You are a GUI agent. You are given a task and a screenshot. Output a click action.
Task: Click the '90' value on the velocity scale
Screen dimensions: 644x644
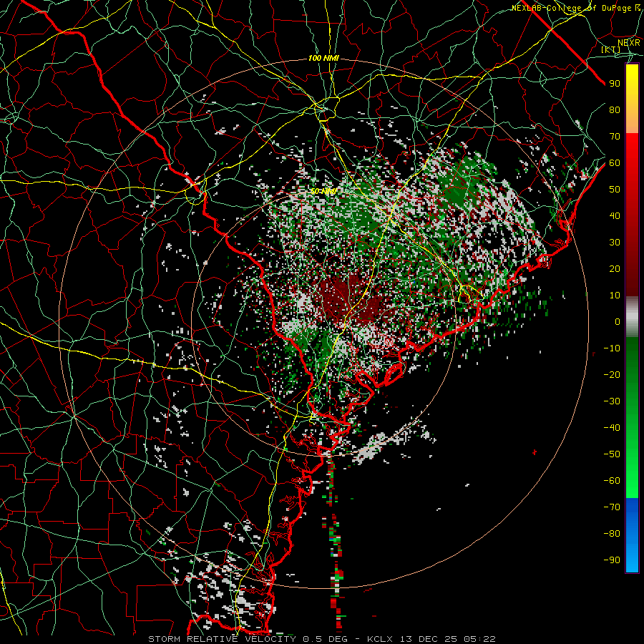(615, 84)
